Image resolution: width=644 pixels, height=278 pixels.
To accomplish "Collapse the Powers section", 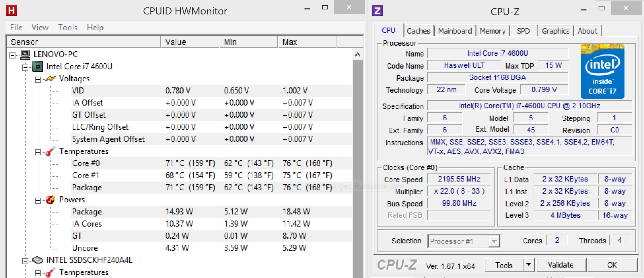I will coord(38,201).
